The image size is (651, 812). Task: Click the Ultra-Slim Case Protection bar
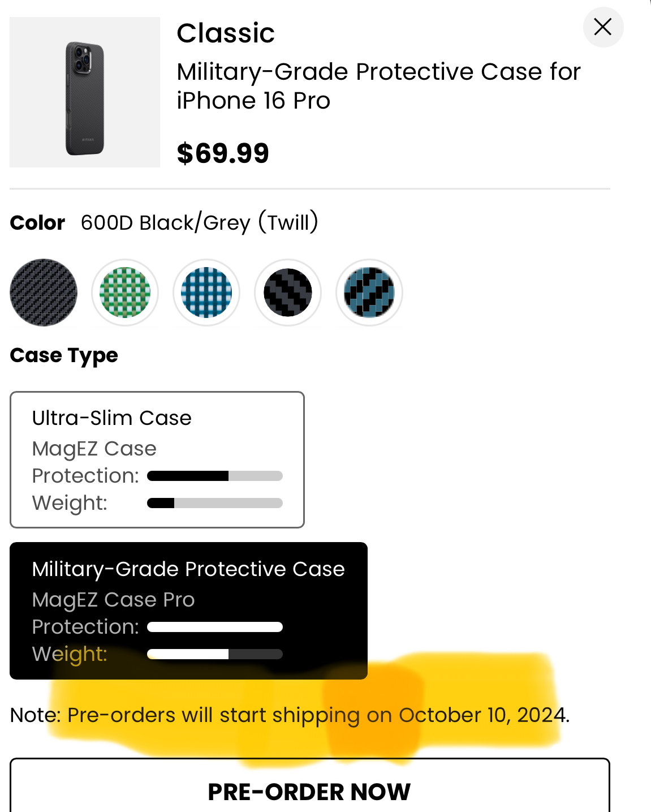click(214, 476)
